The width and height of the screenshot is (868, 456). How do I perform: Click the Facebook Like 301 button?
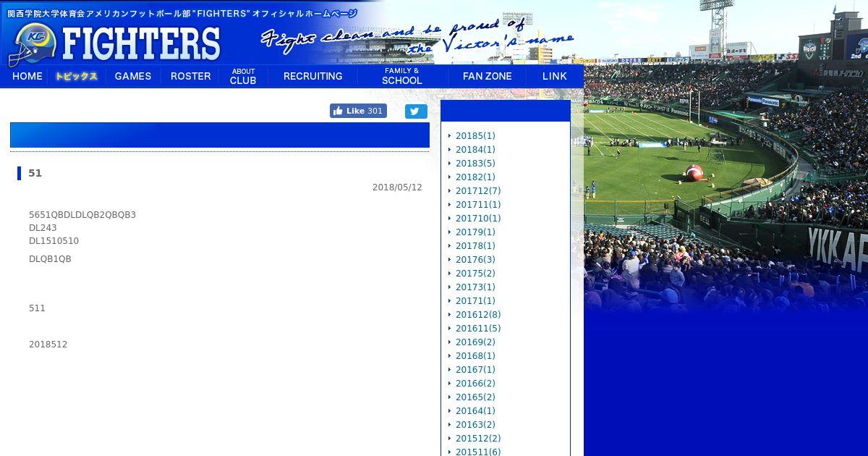click(358, 111)
